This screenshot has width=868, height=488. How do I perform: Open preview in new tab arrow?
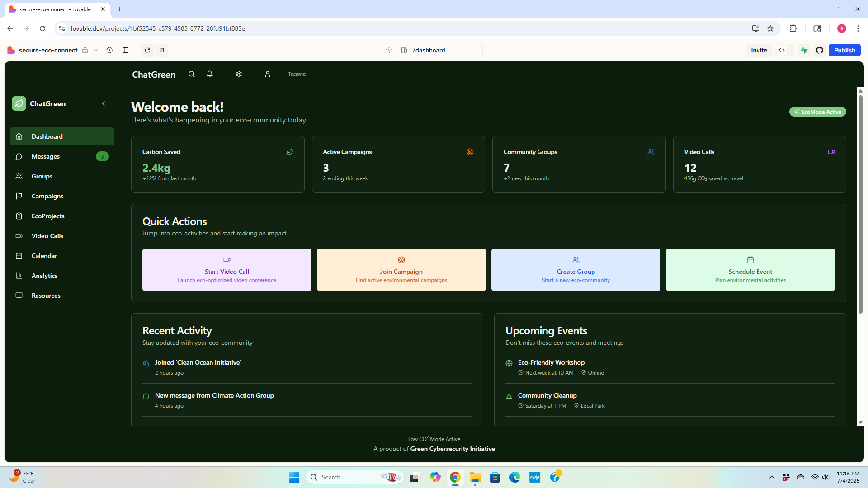pyautogui.click(x=162, y=50)
